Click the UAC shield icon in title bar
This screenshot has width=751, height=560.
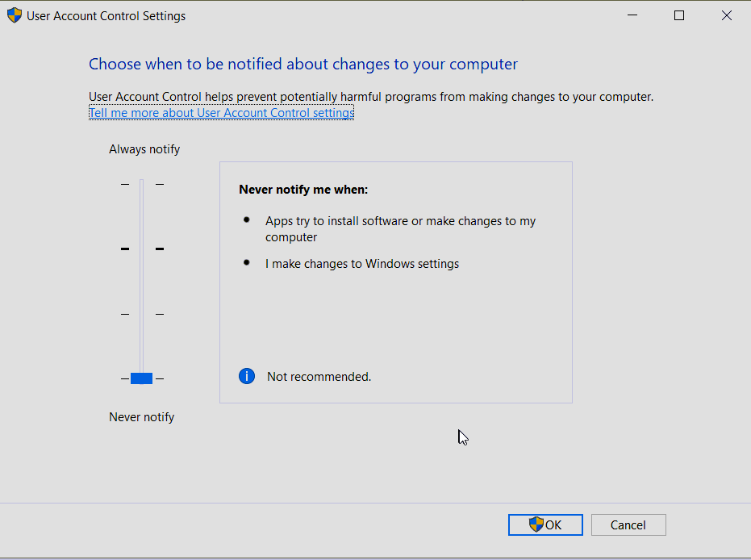[15, 15]
